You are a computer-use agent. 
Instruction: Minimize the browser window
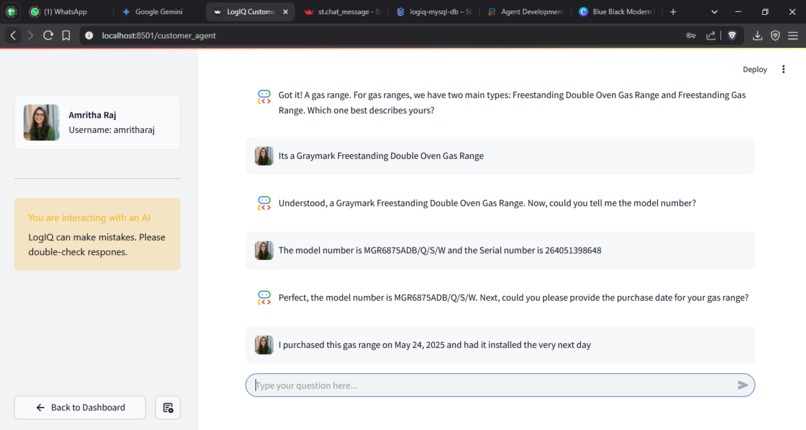[x=738, y=11]
